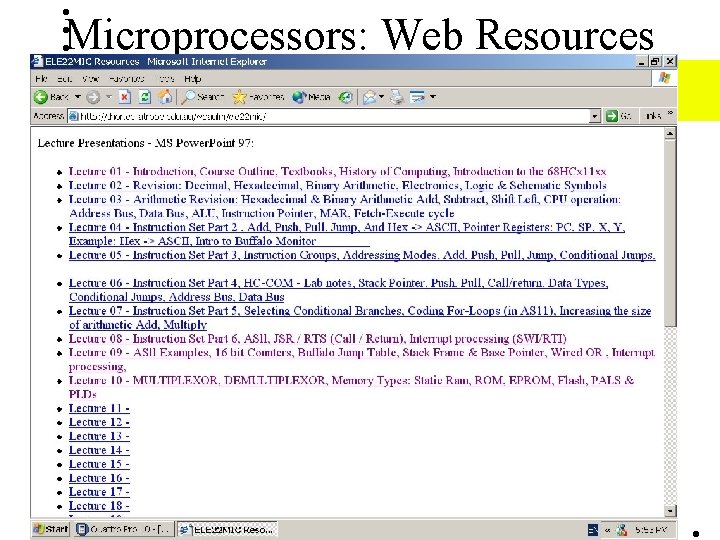Open the Address bar dropdown list
Screen dimensions: 720x540
[x=595, y=116]
